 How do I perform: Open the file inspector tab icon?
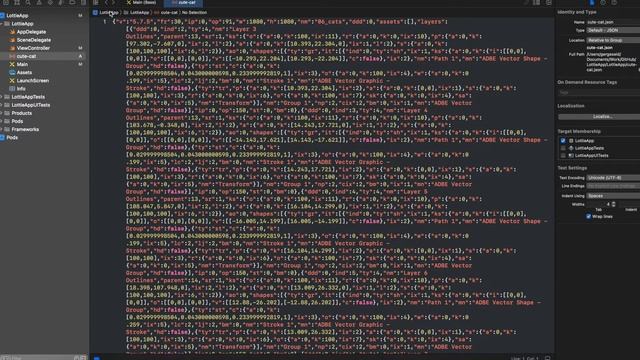point(592,2)
